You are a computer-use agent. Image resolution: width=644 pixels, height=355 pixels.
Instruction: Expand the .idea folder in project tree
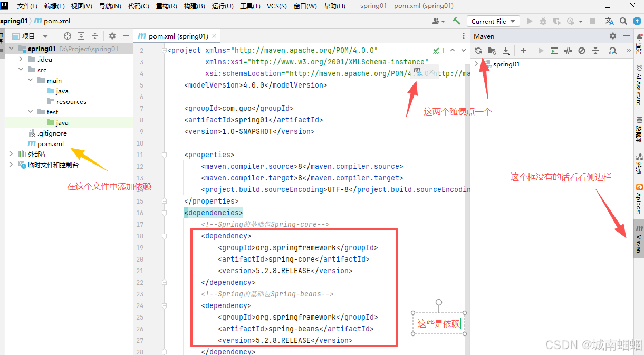pyautogui.click(x=21, y=59)
